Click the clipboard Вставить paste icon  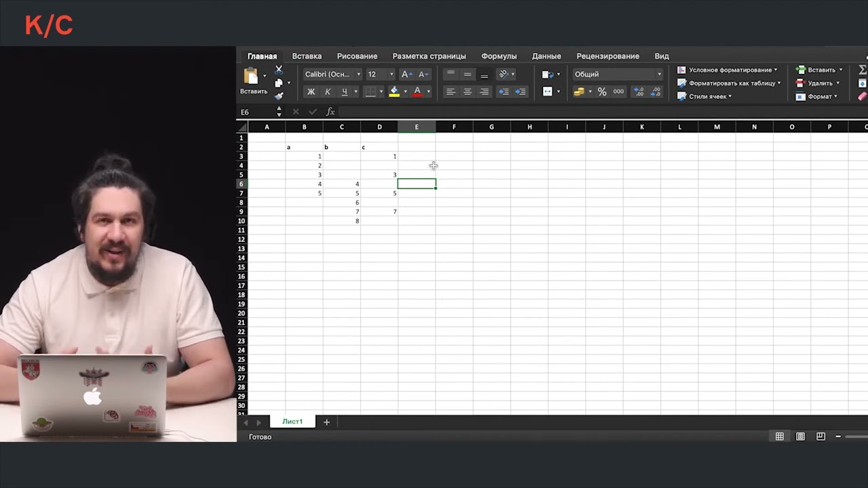point(252,76)
